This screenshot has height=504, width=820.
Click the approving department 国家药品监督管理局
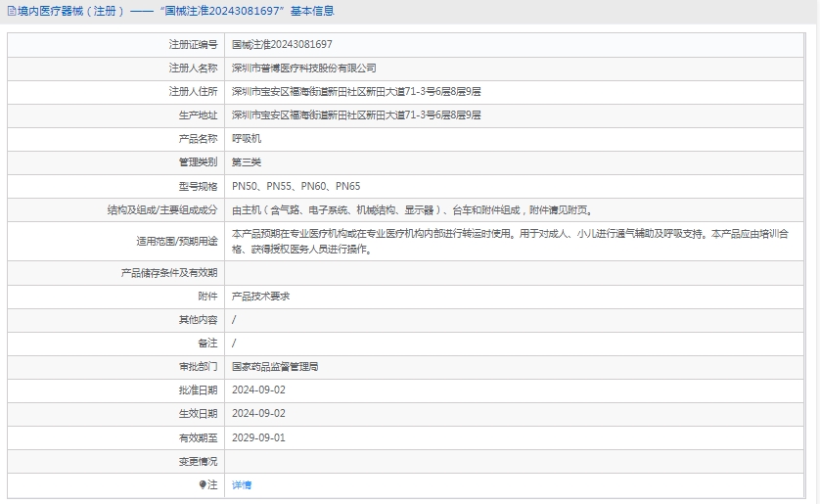[x=275, y=367]
